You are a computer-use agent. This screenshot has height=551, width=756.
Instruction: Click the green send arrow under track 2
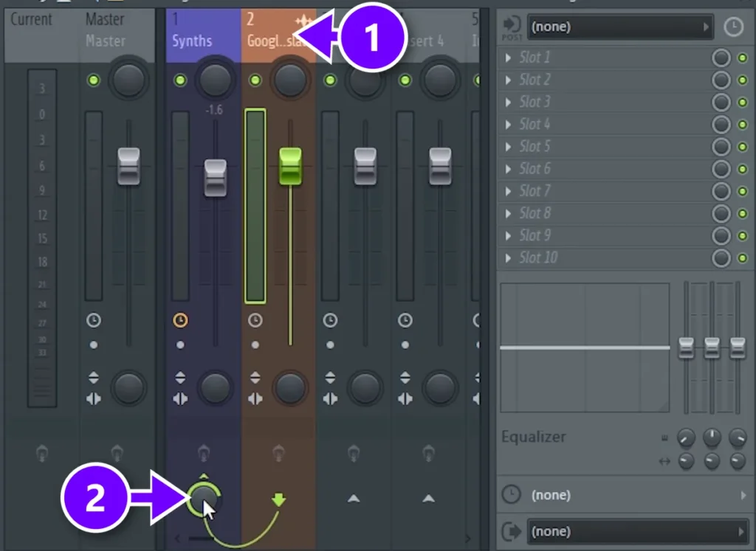(278, 499)
